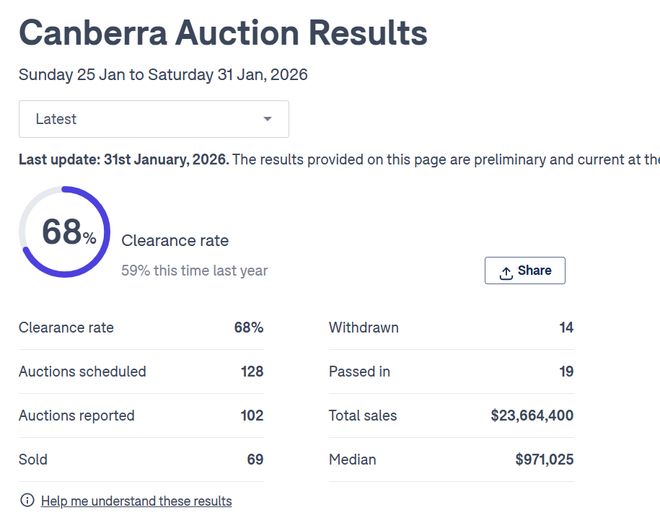Click the '59% this time last year' text
Viewport: 660px width, 523px height.
pos(194,270)
